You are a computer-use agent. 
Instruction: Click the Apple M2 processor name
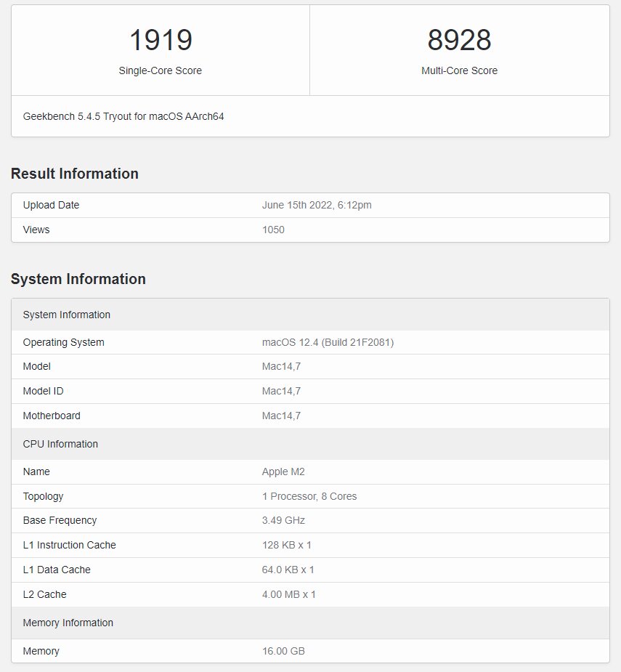click(x=283, y=471)
